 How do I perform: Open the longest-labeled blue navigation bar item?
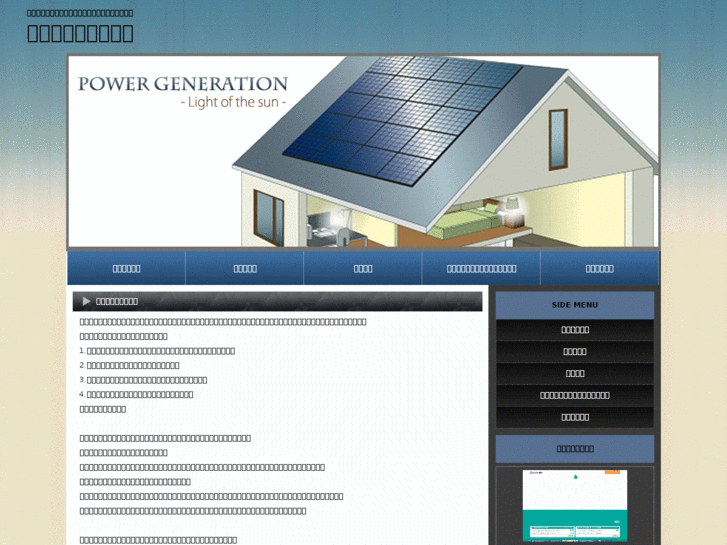point(481,268)
